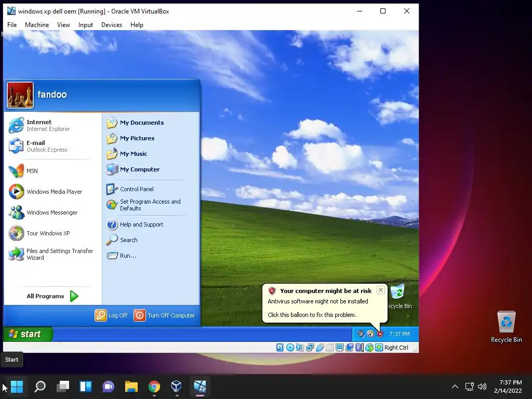Click host clock showing 2/14/2022
Image resolution: width=532 pixels, height=399 pixels.
click(508, 387)
